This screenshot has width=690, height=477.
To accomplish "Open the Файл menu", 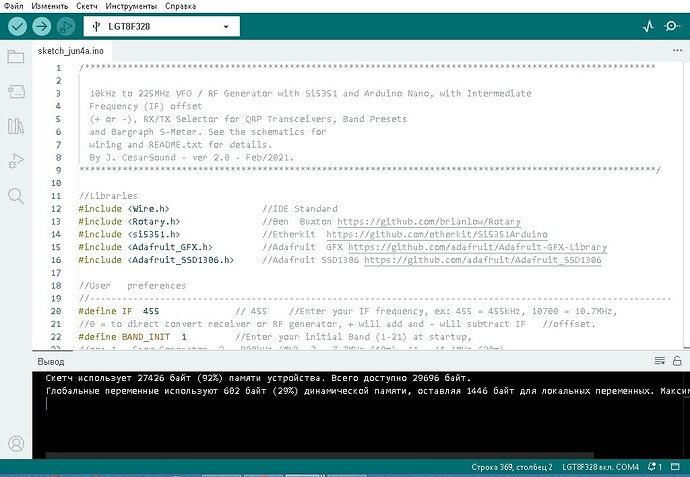I will pos(13,6).
